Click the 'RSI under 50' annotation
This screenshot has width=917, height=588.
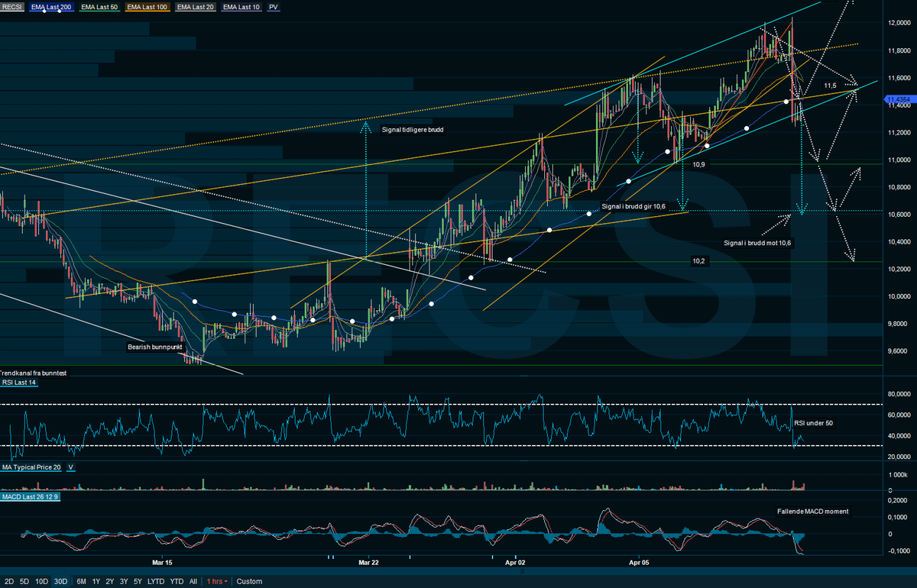tap(812, 422)
